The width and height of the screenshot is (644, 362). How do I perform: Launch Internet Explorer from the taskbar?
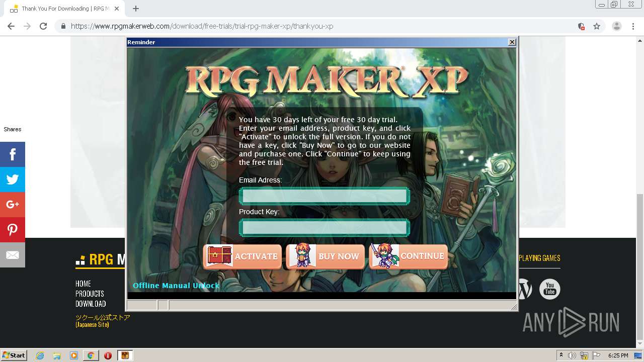click(40, 355)
